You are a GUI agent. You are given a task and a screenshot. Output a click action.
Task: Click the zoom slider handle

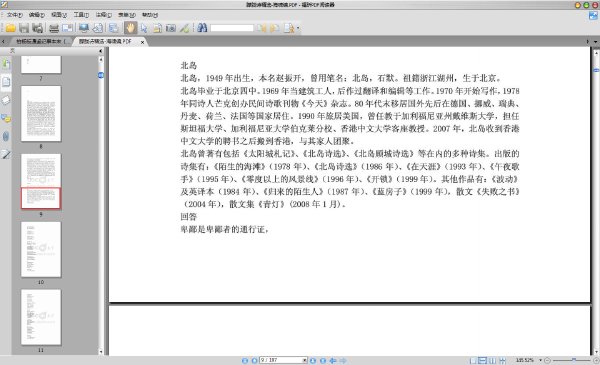click(574, 360)
